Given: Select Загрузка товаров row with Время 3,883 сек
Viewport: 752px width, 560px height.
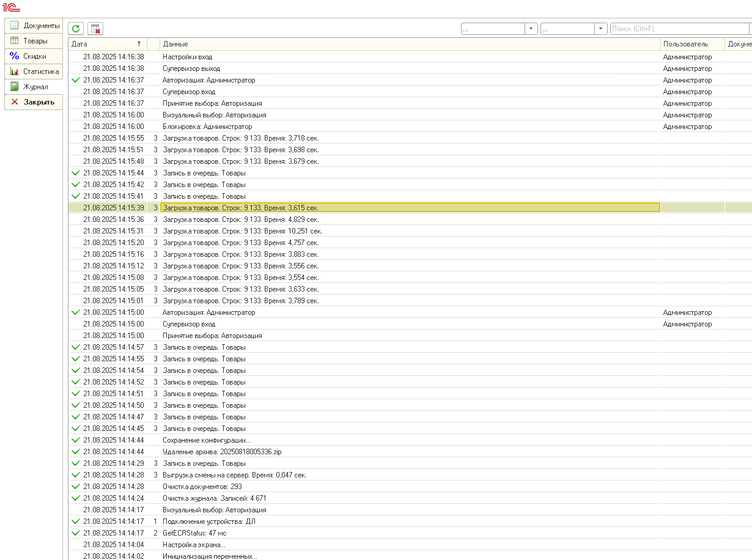Looking at the screenshot, I should [x=410, y=254].
